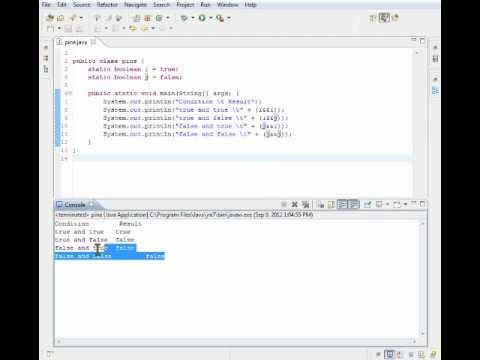Click the Debug bug icon in toolbar
The width and height of the screenshot is (480, 360).
(x=184, y=18)
